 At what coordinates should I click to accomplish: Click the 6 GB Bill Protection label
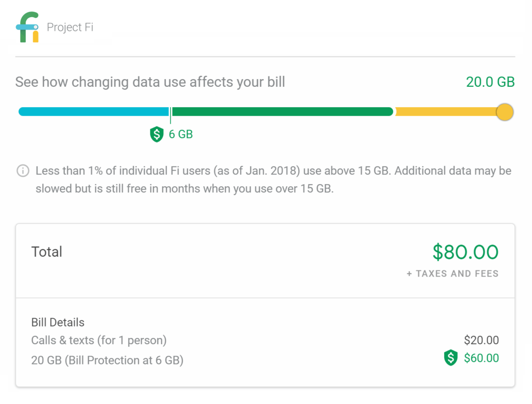pos(181,135)
